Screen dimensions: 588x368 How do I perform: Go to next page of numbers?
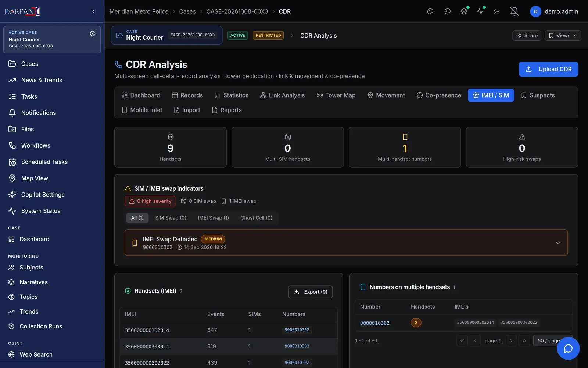[x=511, y=340]
